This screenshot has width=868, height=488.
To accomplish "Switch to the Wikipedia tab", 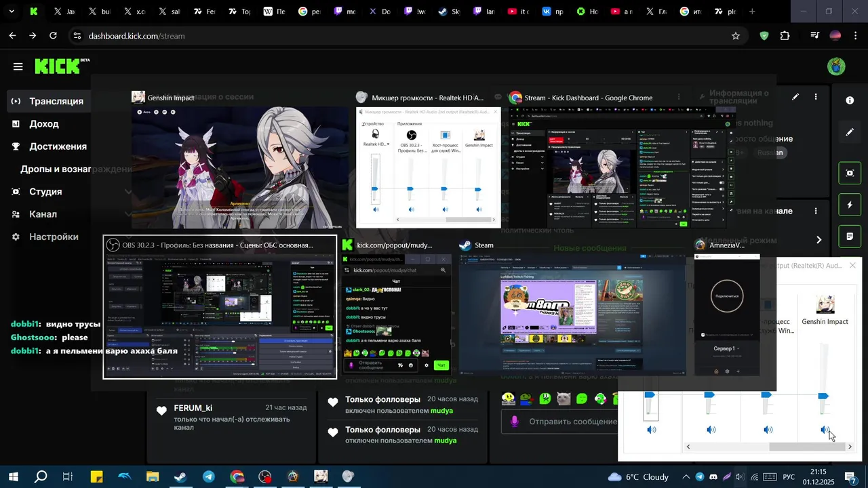I will pyautogui.click(x=275, y=12).
